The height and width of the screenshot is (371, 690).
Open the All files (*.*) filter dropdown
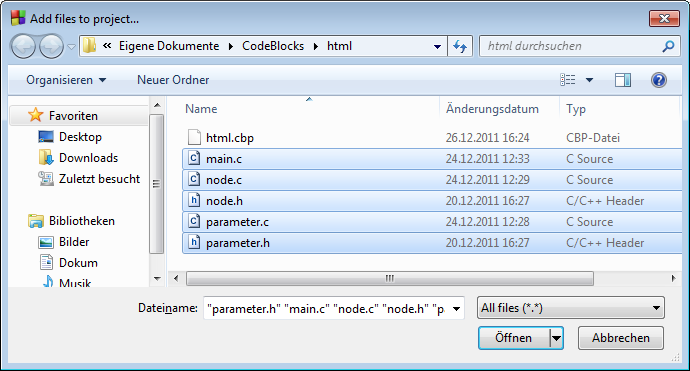[x=571, y=308]
